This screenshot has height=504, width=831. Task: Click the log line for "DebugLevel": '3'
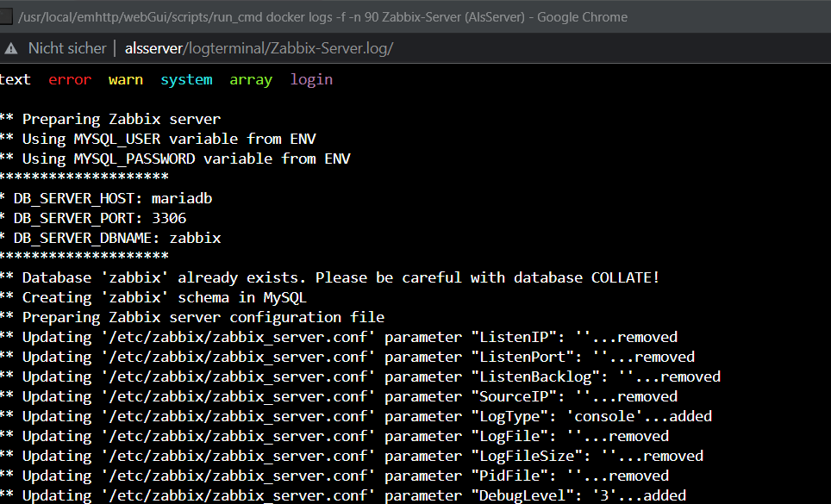click(x=343, y=496)
